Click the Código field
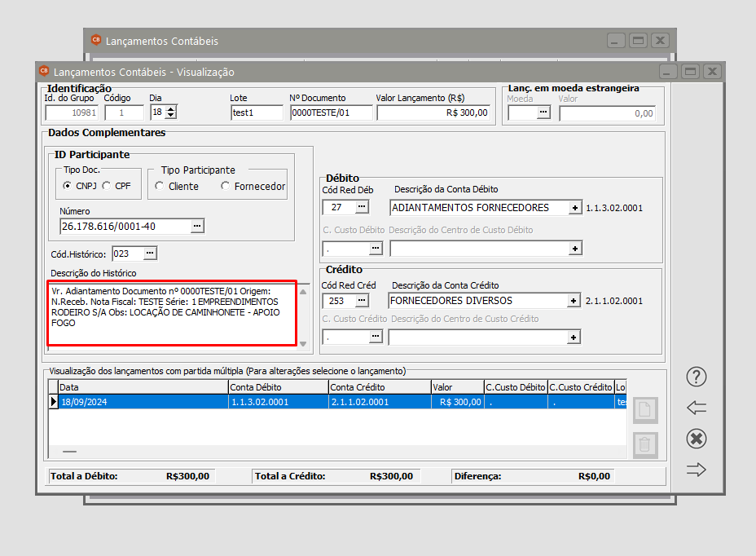This screenshot has width=756, height=556. (125, 113)
